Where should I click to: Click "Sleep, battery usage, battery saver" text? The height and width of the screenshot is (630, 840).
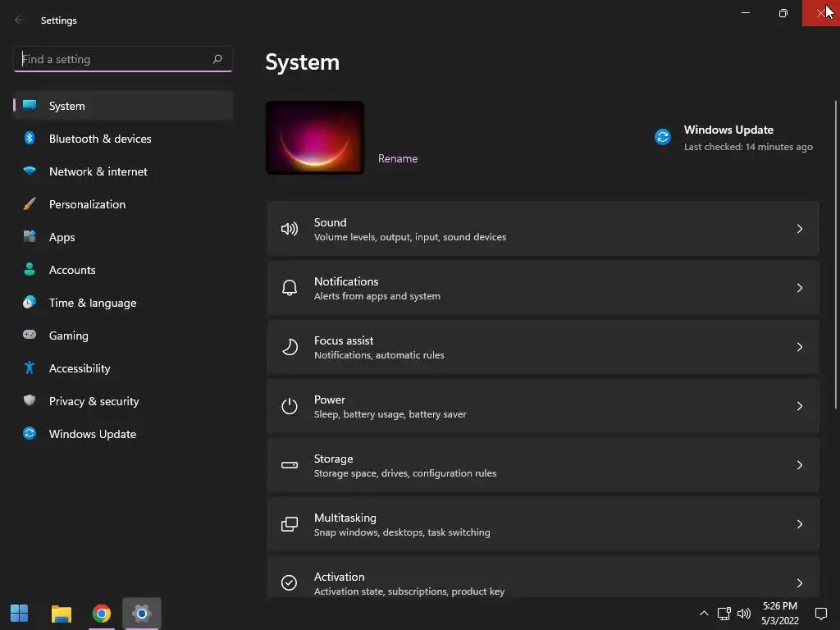(390, 414)
